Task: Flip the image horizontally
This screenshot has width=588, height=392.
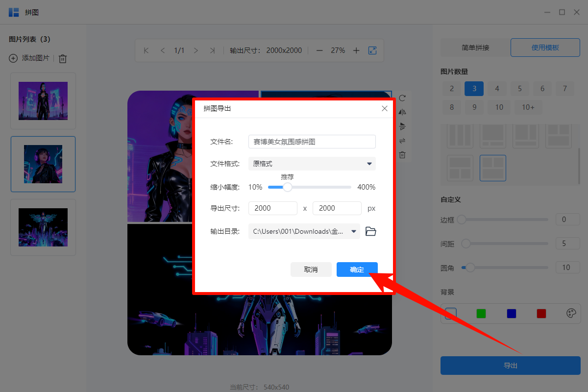Action: (x=402, y=112)
